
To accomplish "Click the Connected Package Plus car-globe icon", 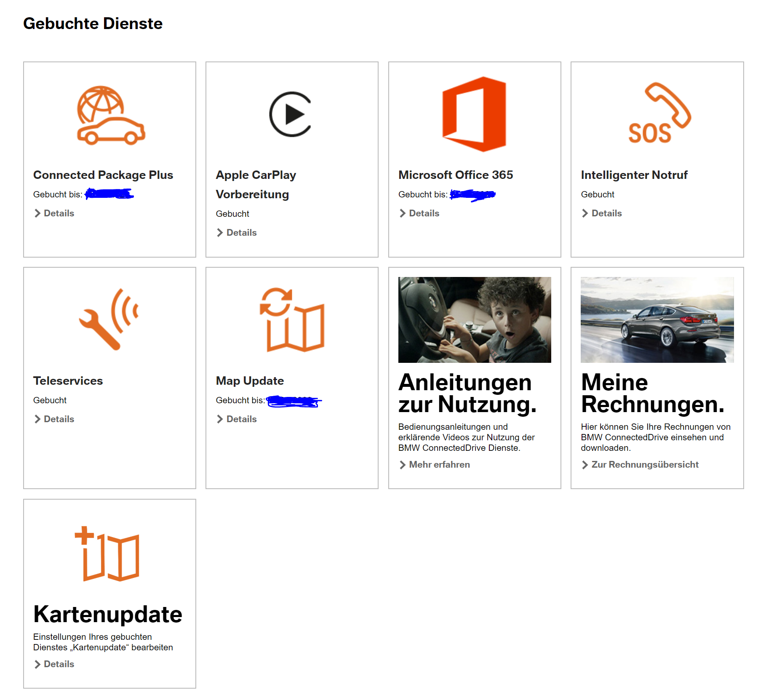I will tap(111, 114).
